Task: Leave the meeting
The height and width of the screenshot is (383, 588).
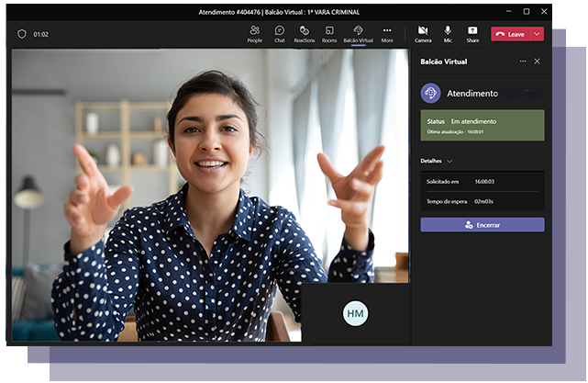Action: pos(511,34)
